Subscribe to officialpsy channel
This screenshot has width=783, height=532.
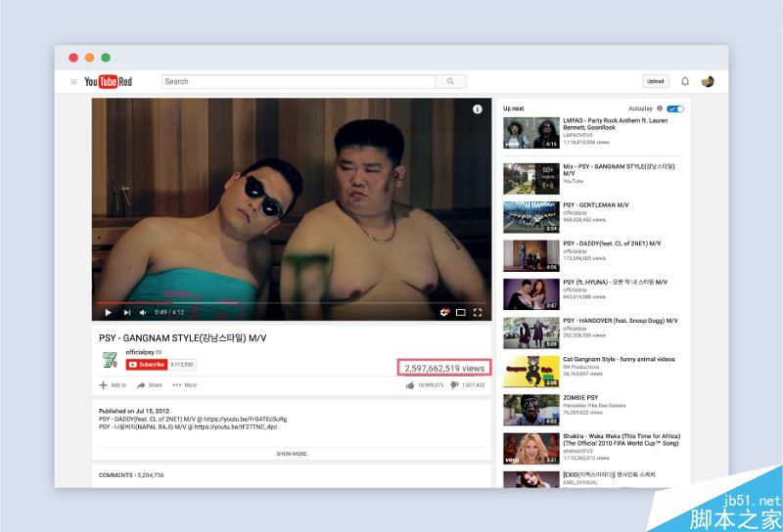[x=146, y=365]
